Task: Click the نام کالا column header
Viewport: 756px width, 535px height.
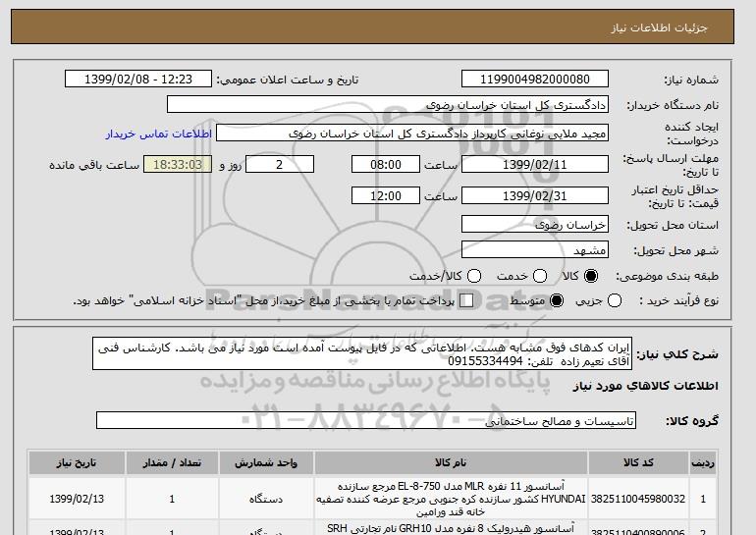Action: (x=451, y=462)
